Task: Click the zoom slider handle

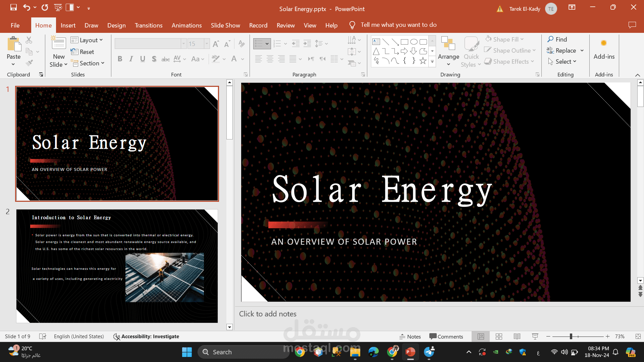Action: coord(571,336)
